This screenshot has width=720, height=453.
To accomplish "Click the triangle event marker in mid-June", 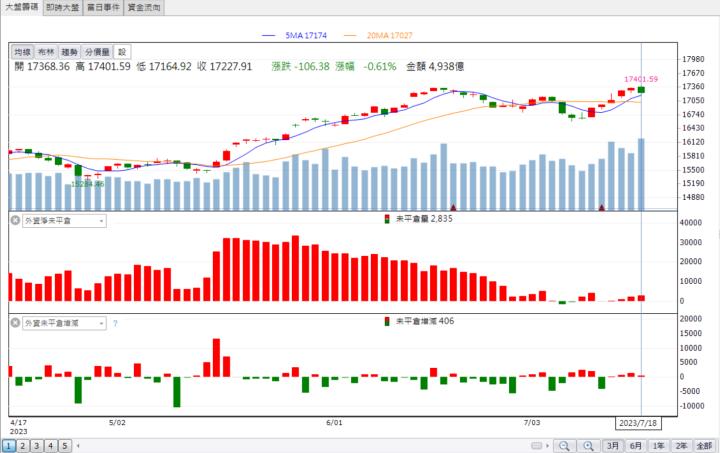I will click(x=453, y=207).
